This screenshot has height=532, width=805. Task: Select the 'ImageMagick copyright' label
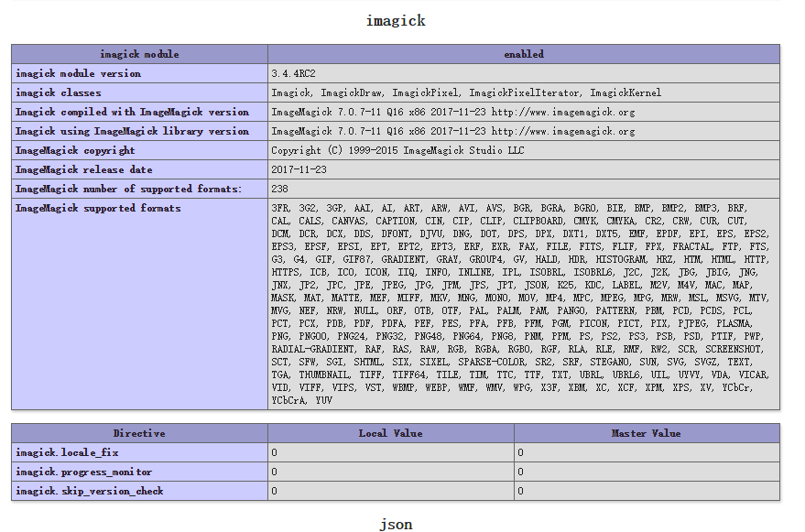point(75,150)
